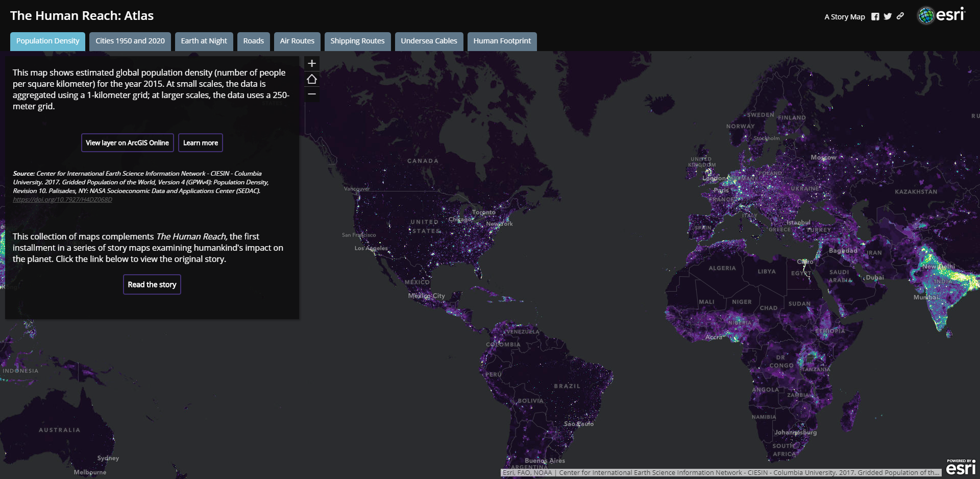Zoom out of the map

pos(312,94)
